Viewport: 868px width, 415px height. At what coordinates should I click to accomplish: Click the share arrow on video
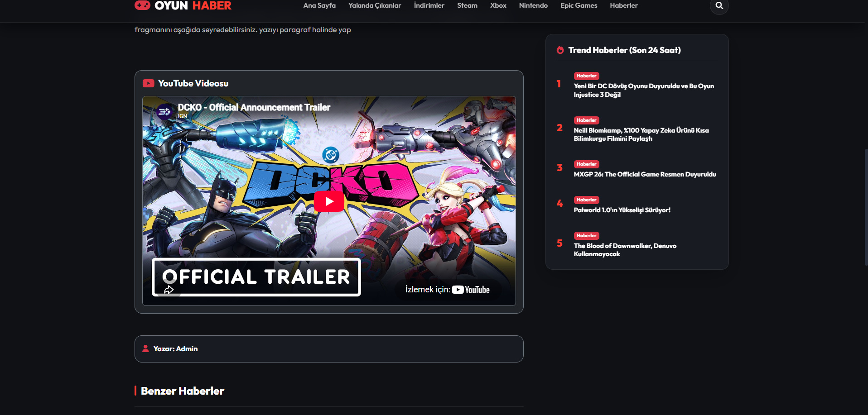[x=169, y=290]
